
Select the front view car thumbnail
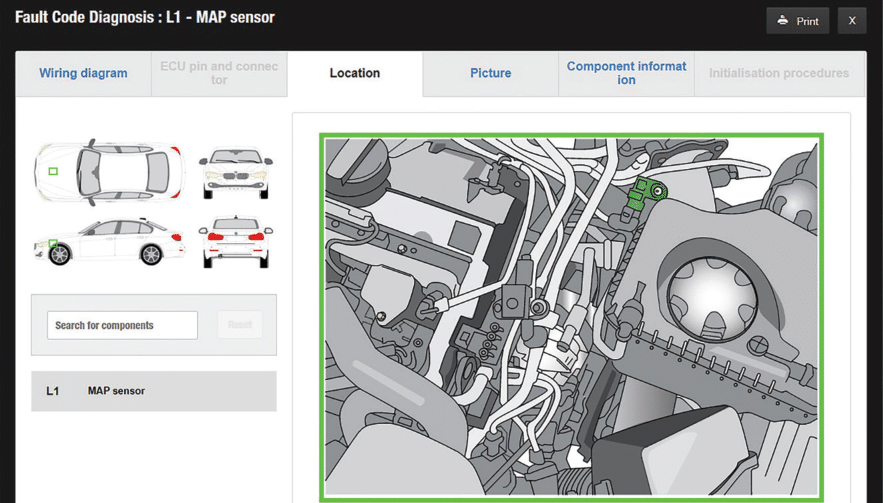(236, 172)
